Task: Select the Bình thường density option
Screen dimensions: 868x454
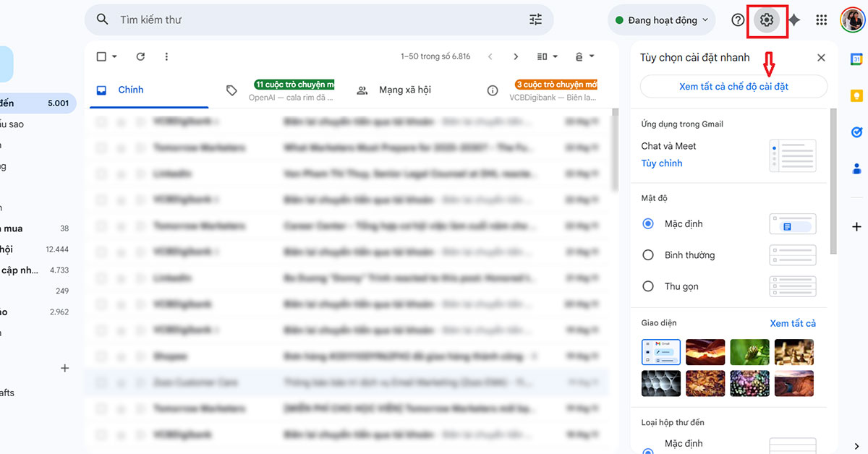Action: tap(647, 254)
